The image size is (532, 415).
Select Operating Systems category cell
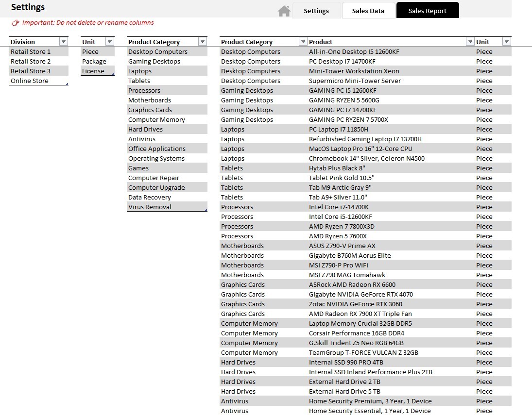tap(167, 158)
